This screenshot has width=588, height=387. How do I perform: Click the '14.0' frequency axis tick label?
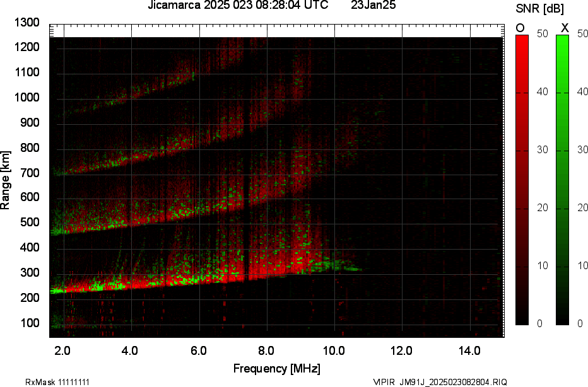coord(469,351)
